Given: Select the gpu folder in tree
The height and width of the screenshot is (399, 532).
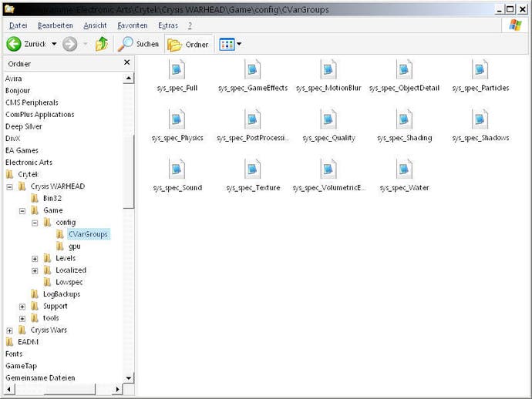Looking at the screenshot, I should click(x=74, y=246).
